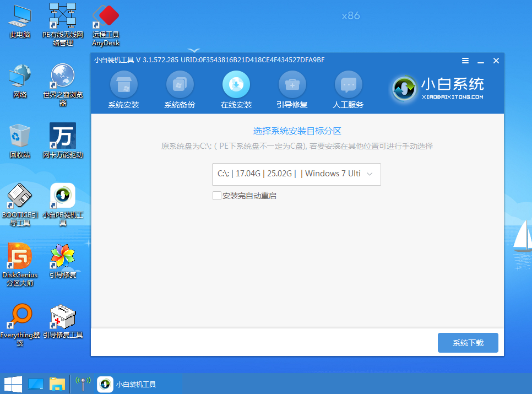The image size is (532, 394).
Task: Click the 小白系统 logo
Action: click(x=438, y=88)
